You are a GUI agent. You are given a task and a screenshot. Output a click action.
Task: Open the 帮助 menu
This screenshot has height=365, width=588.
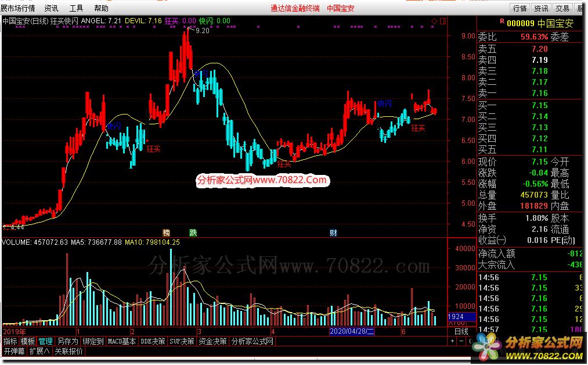click(x=101, y=8)
